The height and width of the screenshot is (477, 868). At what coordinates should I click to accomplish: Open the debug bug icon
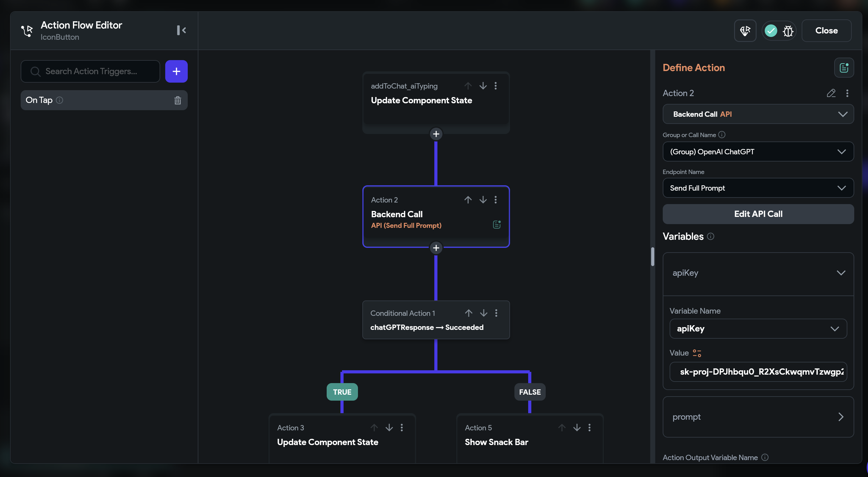[788, 31]
